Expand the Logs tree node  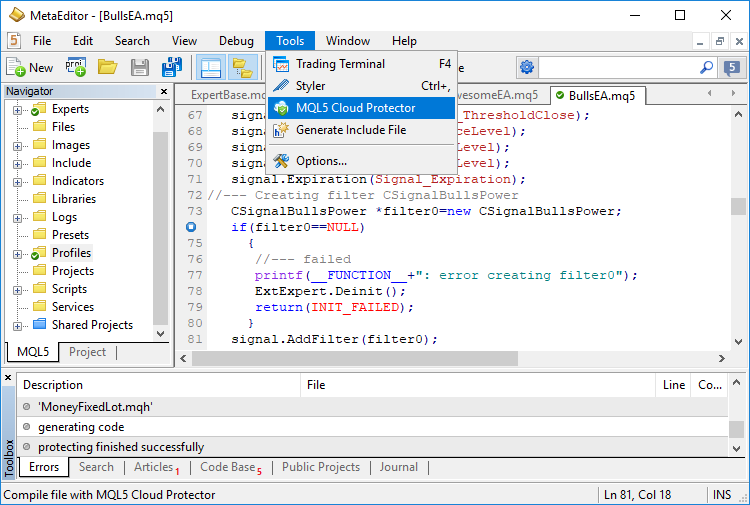click(x=17, y=219)
